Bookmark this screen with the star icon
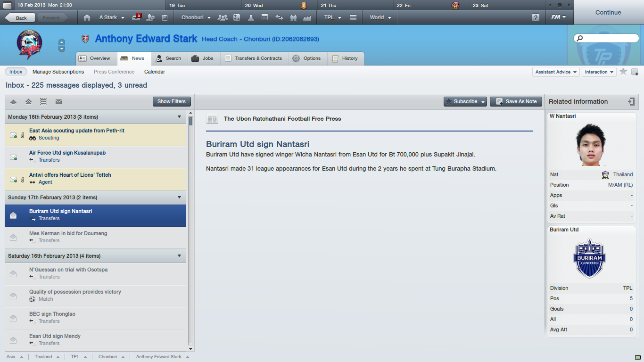644x362 pixels. pos(623,72)
